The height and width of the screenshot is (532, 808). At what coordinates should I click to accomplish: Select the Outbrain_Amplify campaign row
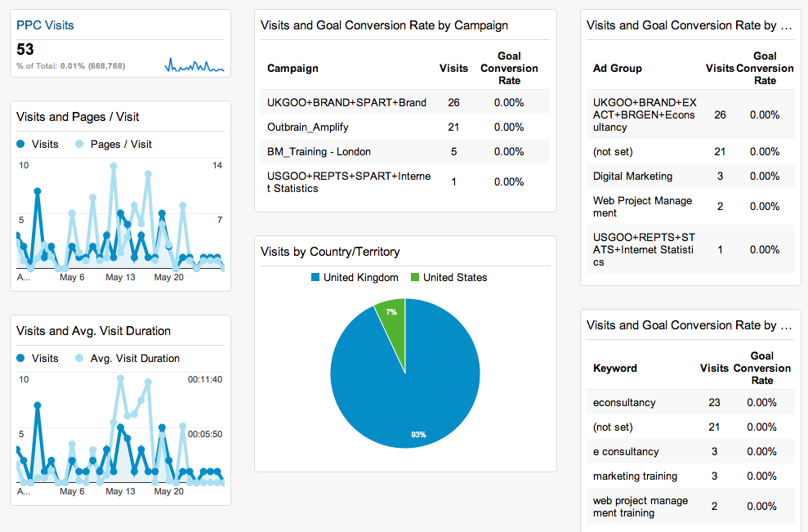[302, 127]
